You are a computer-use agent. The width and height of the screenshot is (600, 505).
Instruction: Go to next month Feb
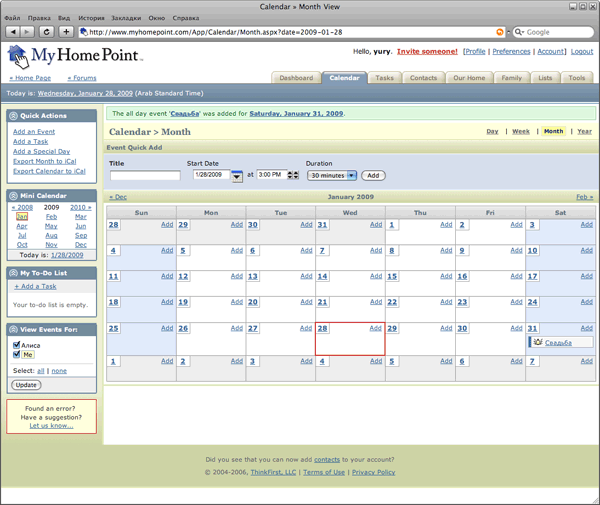585,197
